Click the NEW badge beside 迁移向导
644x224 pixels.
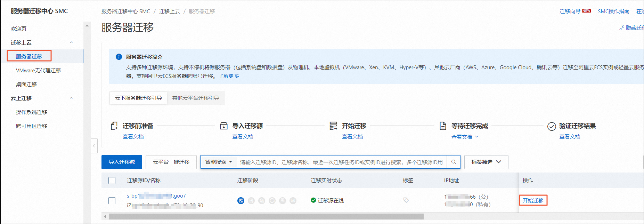click(587, 11)
